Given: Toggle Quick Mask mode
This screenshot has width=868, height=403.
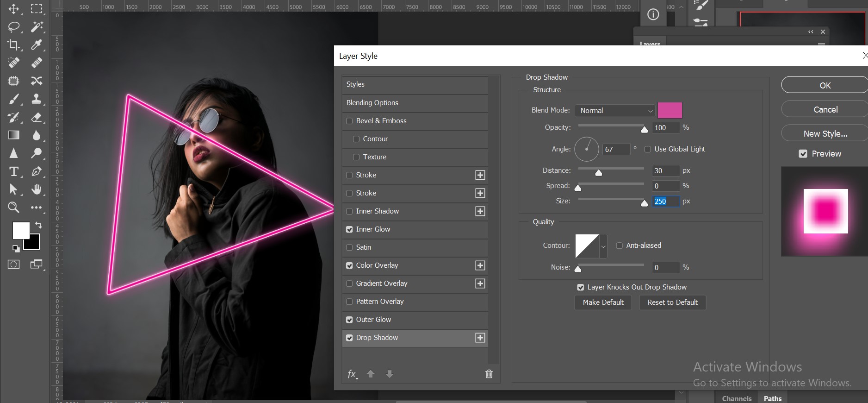Looking at the screenshot, I should coord(14,264).
